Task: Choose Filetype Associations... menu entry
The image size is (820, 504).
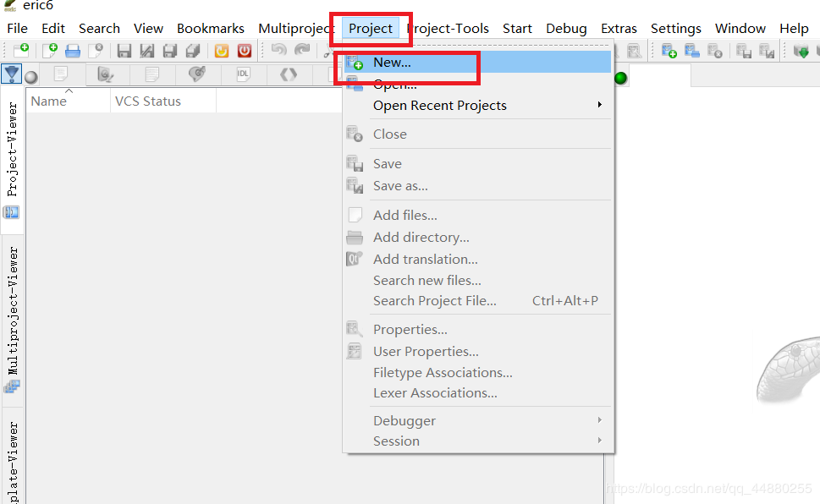Action: tap(477, 373)
